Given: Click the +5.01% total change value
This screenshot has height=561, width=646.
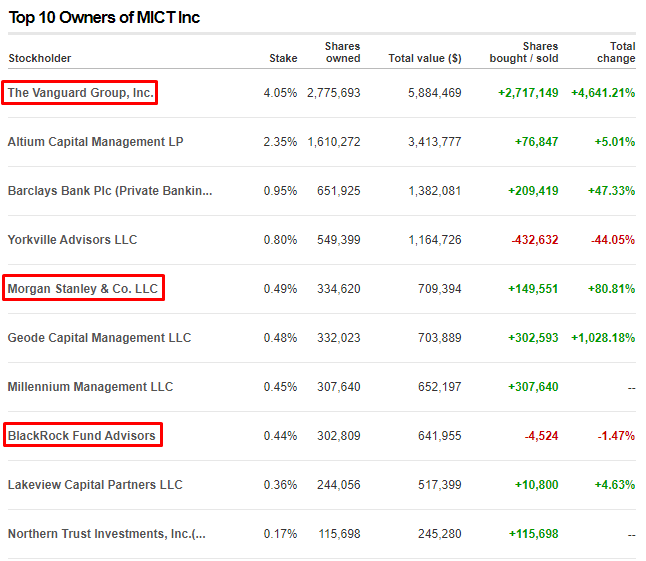Looking at the screenshot, I should point(615,142).
